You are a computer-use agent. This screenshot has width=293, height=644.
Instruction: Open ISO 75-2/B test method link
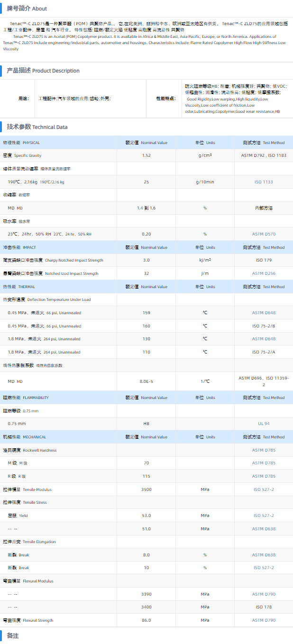click(264, 326)
